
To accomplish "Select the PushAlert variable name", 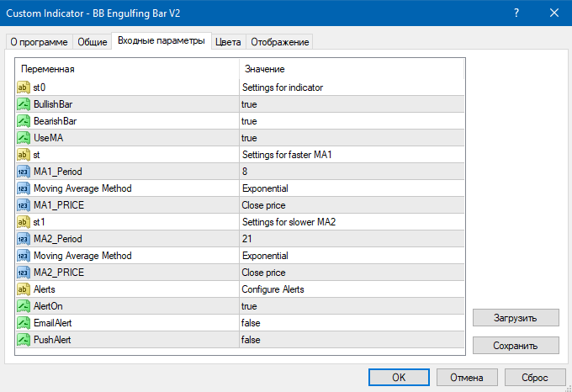I will pyautogui.click(x=52, y=340).
